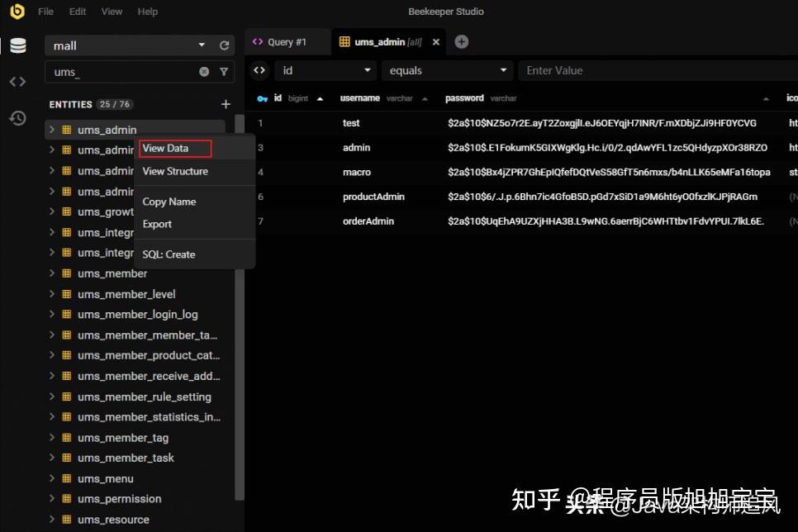
Task: Click the Beekeeper Studio logo icon
Action: (17, 11)
